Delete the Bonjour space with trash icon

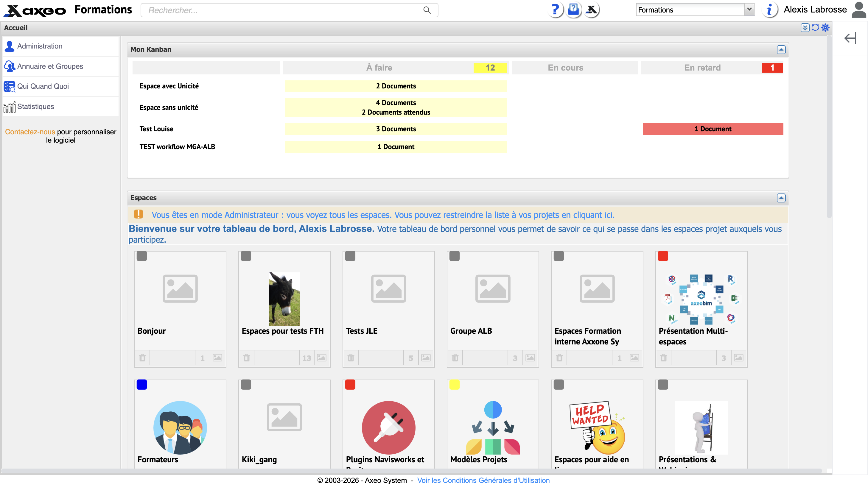[142, 358]
